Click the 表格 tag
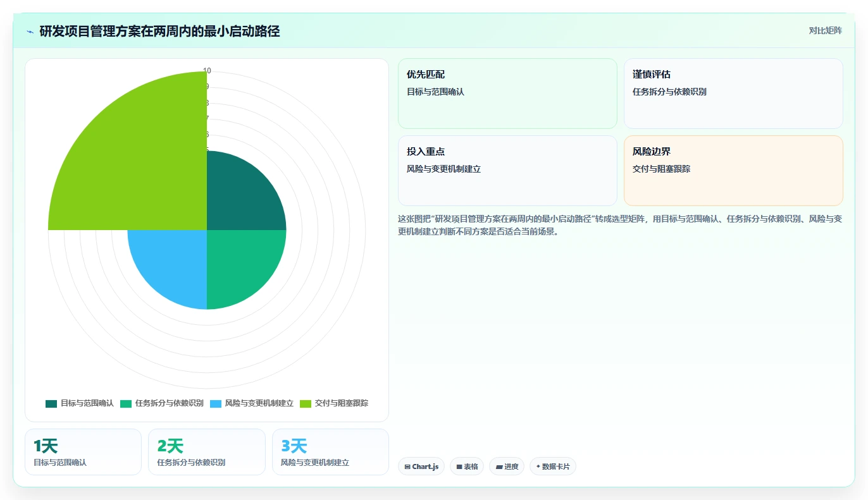This screenshot has height=500, width=868. point(467,466)
